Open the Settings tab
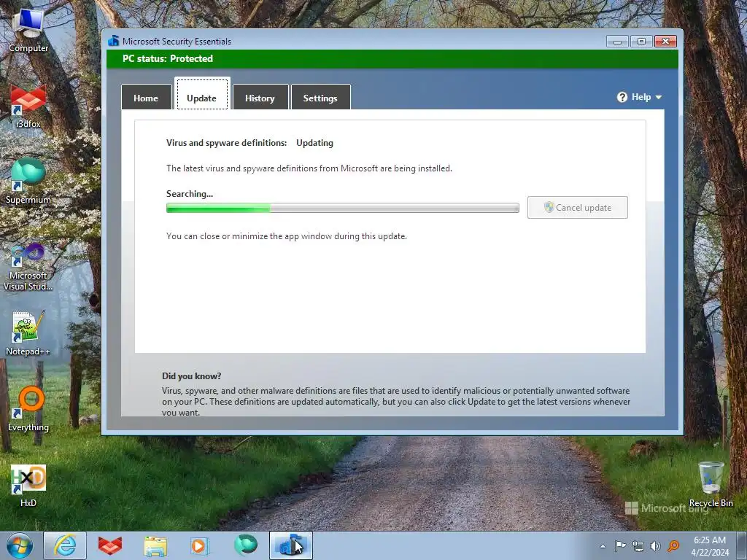 (x=321, y=97)
